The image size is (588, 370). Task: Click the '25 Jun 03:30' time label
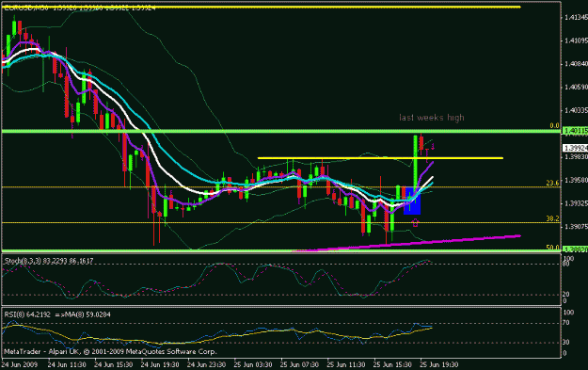(253, 364)
